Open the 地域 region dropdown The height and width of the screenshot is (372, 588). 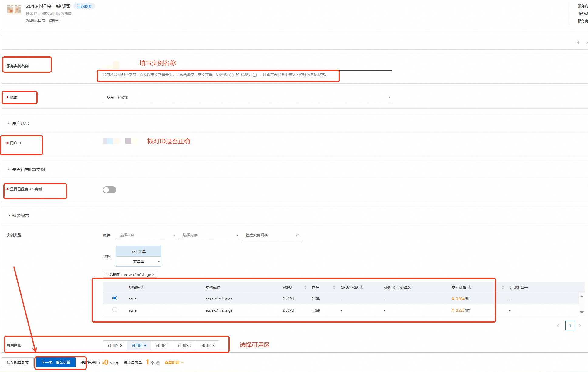(x=247, y=97)
